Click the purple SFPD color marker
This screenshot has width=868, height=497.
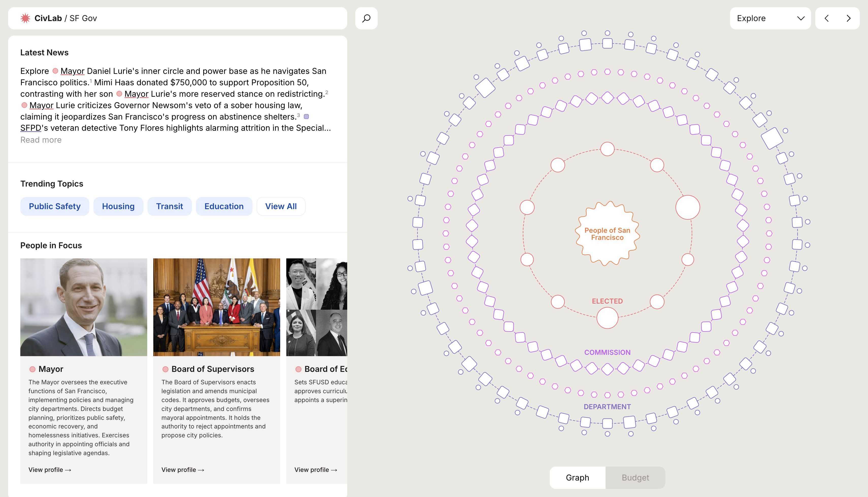coord(306,117)
